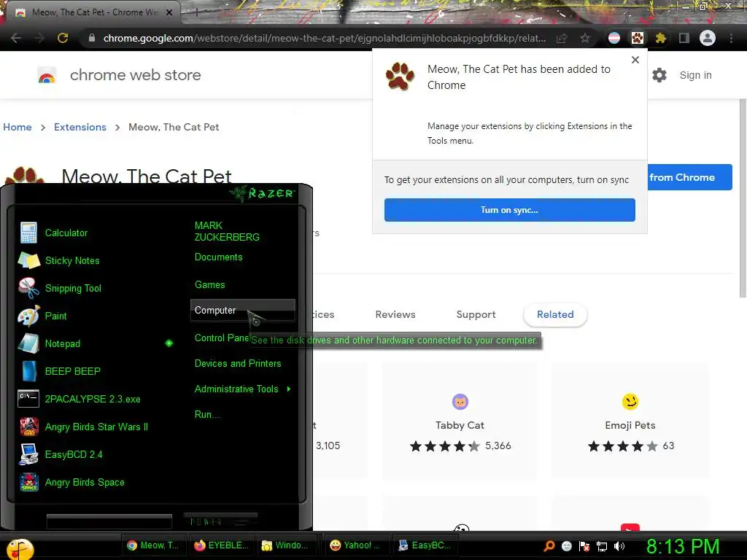The width and height of the screenshot is (747, 560).
Task: Switch to Yahoo! taskbar button
Action: pyautogui.click(x=356, y=545)
